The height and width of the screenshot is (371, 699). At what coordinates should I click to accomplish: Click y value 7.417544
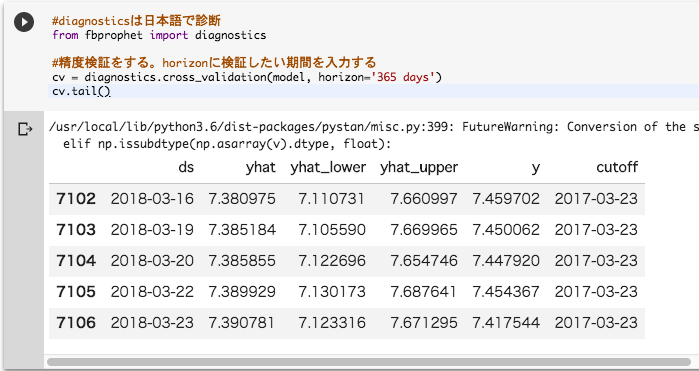tap(506, 322)
